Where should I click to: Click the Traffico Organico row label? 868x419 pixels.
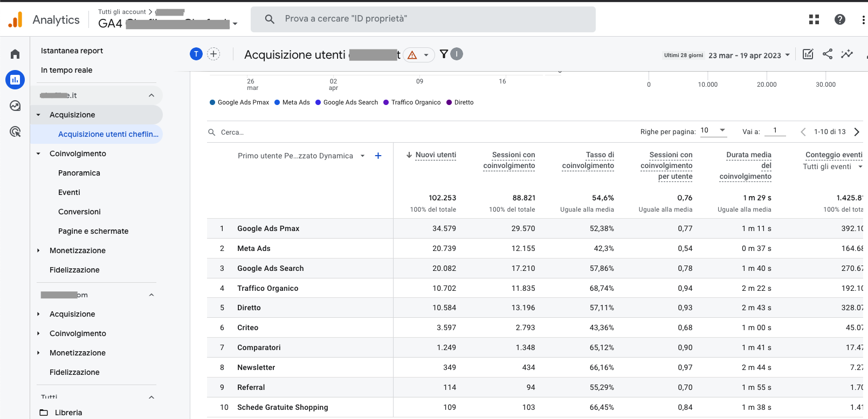coord(267,288)
